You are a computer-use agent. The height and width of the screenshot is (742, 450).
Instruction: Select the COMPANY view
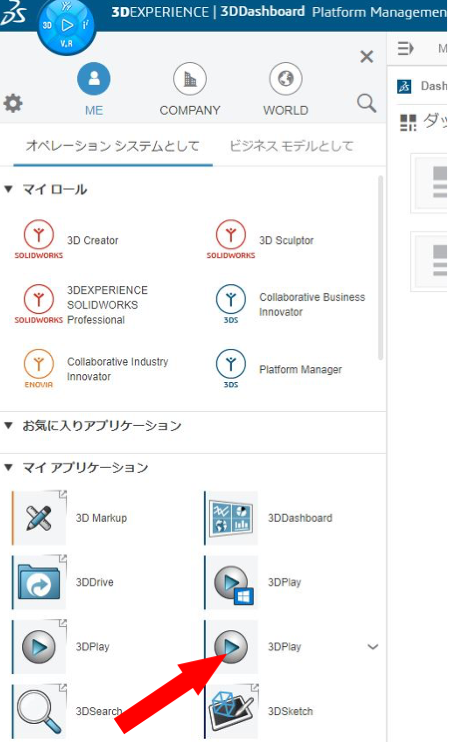(190, 90)
